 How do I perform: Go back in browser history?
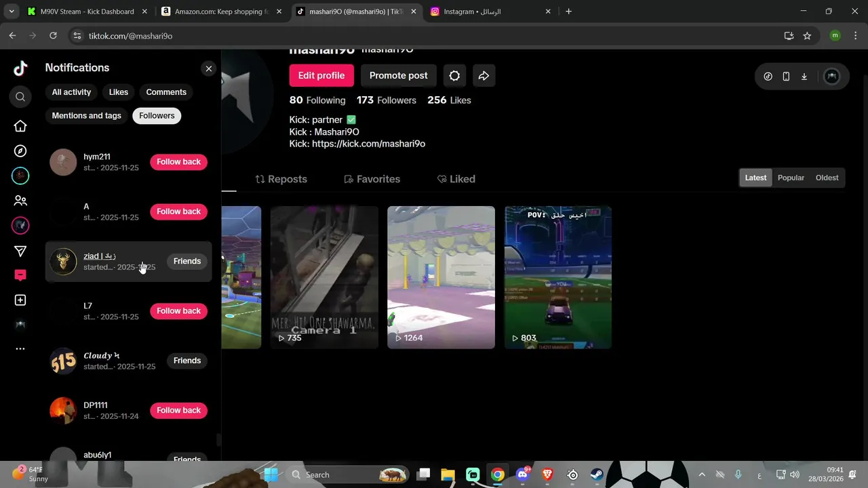(x=13, y=36)
